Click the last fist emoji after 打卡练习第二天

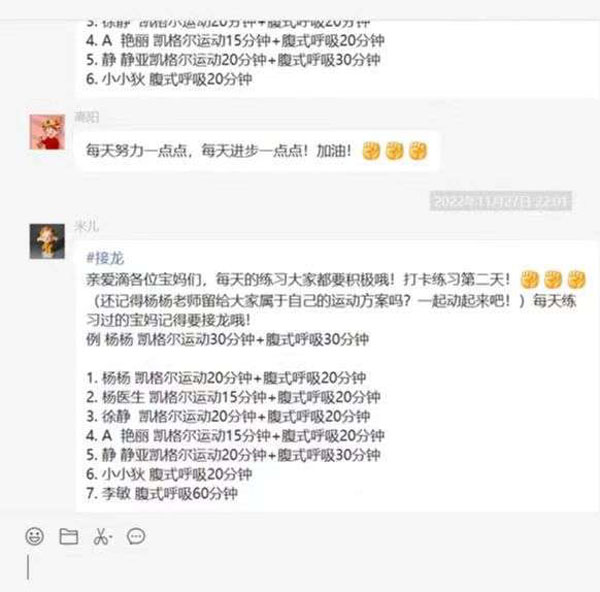(577, 279)
